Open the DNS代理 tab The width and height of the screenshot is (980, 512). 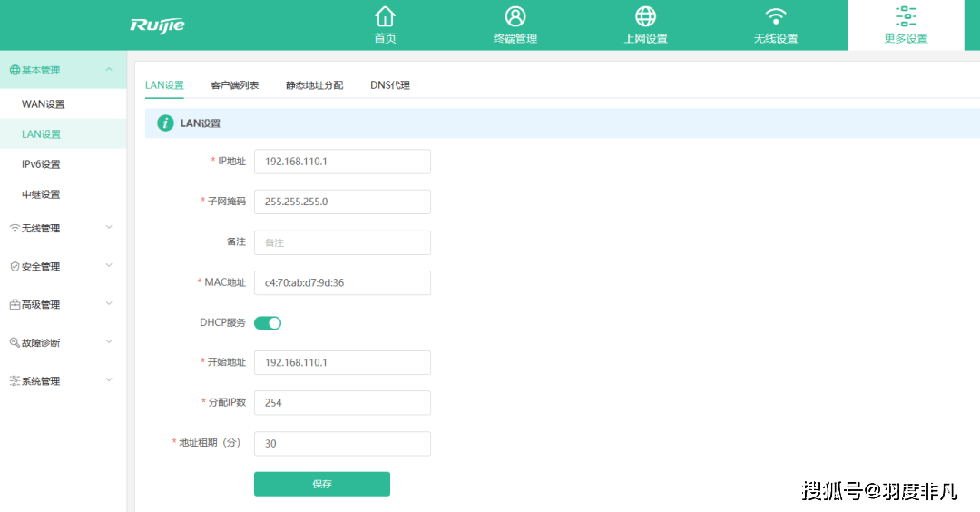[x=390, y=85]
